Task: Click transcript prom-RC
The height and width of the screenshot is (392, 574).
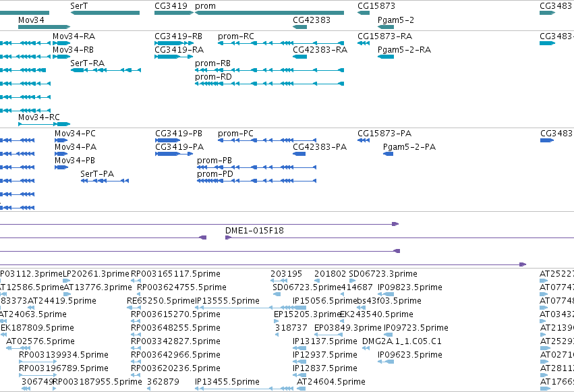Action: click(x=281, y=43)
